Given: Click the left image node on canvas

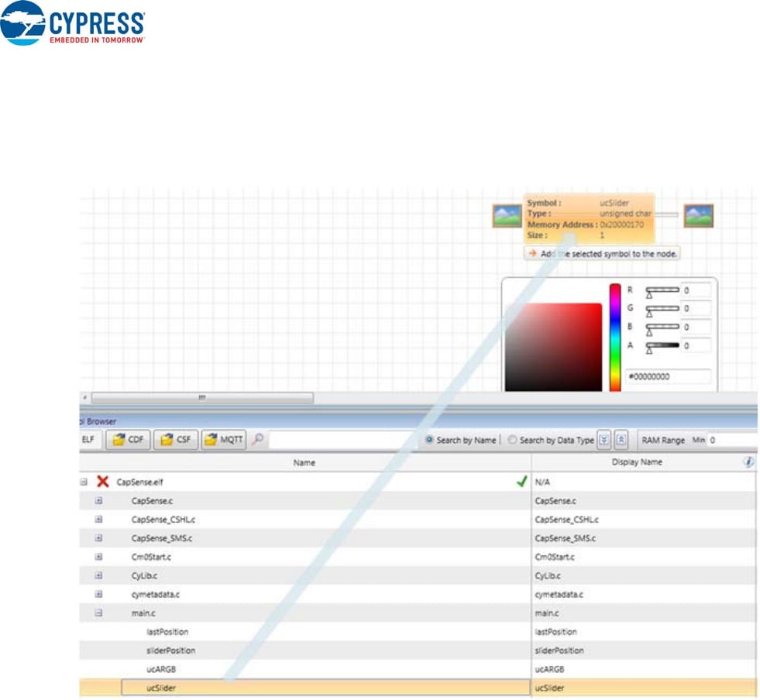Looking at the screenshot, I should (507, 216).
